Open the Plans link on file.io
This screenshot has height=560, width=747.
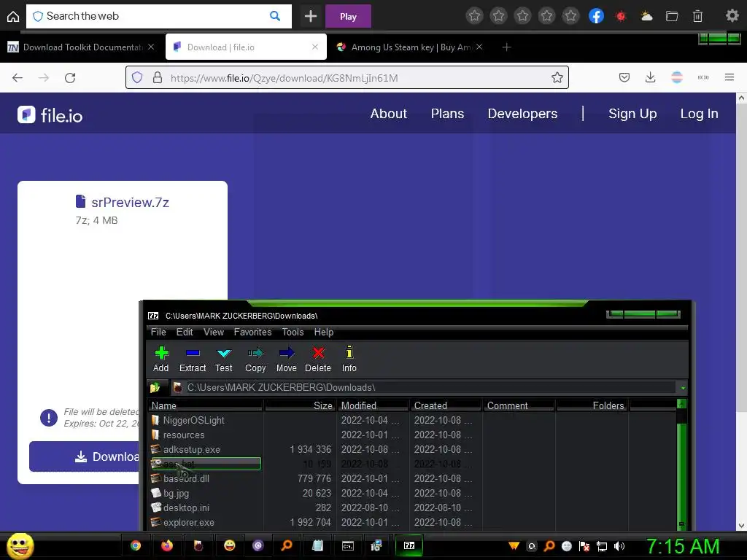pos(447,113)
